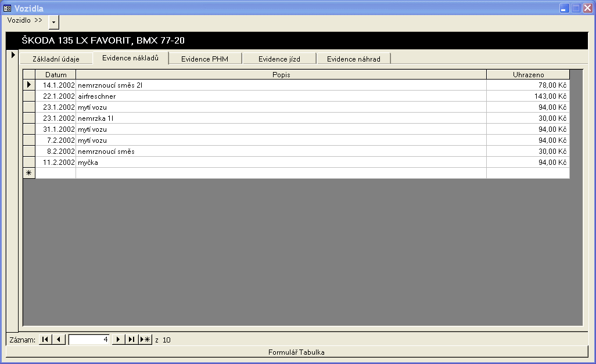Image resolution: width=596 pixels, height=364 pixels.
Task: Open the Evidence PHM tab
Action: [204, 59]
